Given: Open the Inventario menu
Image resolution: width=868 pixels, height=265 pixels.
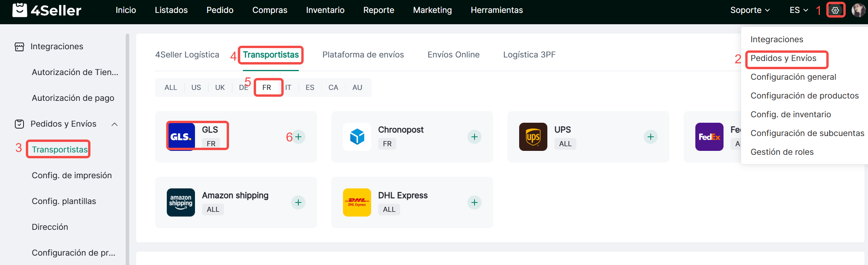Looking at the screenshot, I should coord(325,10).
